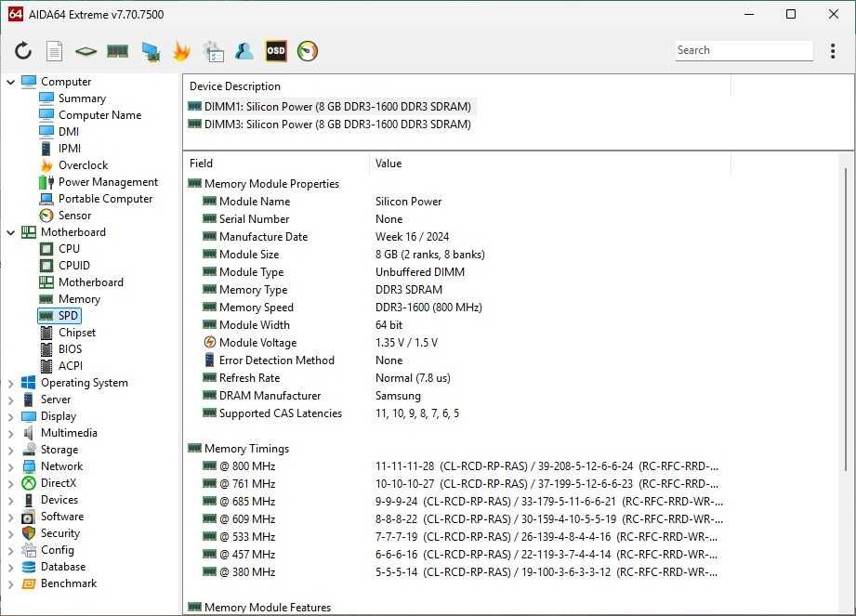Expand the DirectX node
This screenshot has width=856, height=616.
tap(10, 484)
